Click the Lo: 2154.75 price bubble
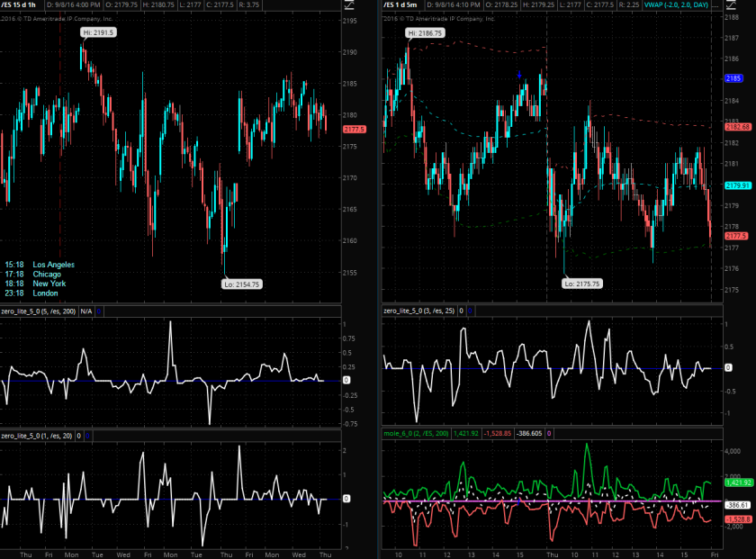Viewport: 756px width, 559px height. coord(244,284)
